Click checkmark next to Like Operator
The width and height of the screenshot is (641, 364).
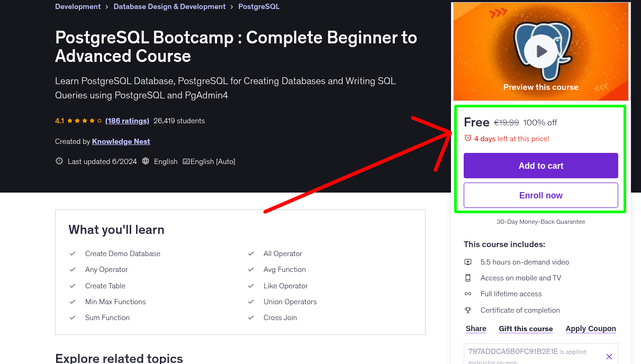pyautogui.click(x=251, y=286)
